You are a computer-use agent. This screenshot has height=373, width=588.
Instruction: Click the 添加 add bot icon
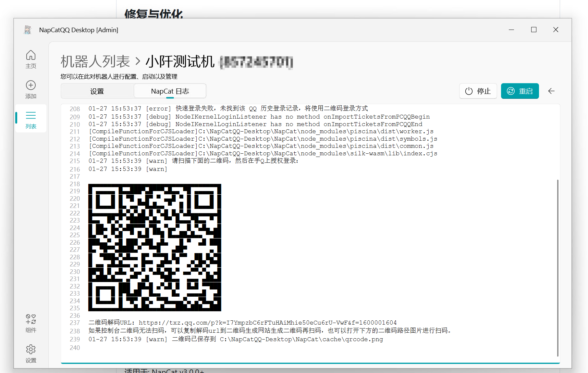pos(31,89)
